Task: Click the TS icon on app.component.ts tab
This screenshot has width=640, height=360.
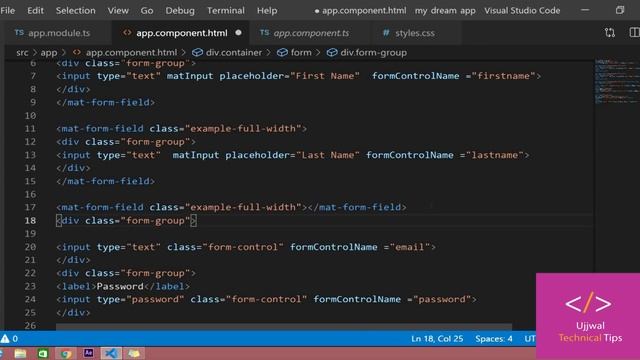Action: (x=264, y=33)
